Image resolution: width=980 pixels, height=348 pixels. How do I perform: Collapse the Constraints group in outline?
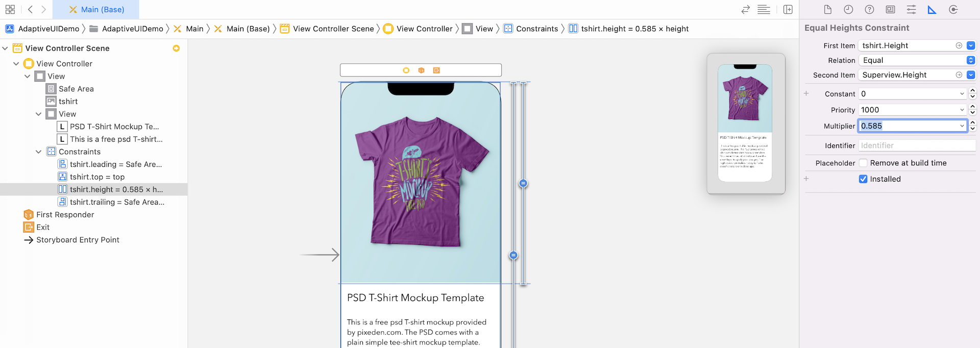(38, 152)
